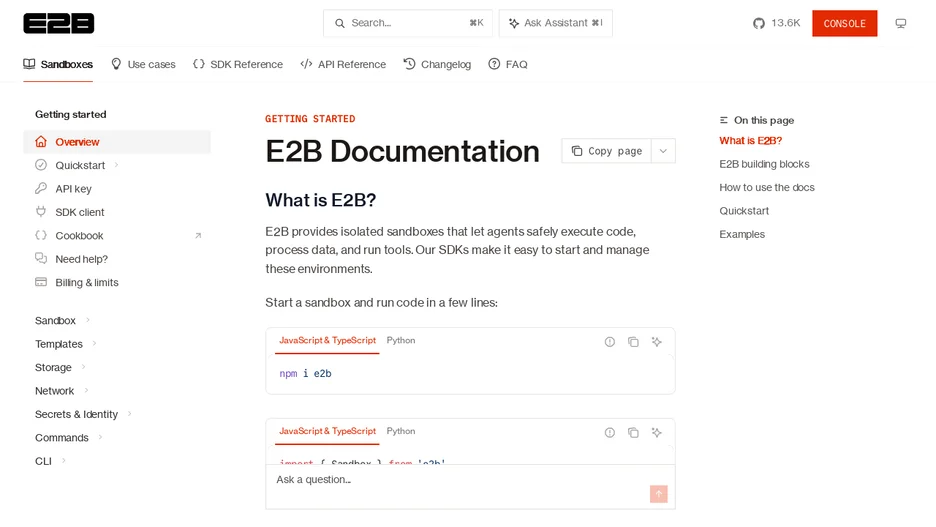Click the Changelog history icon

[x=409, y=64]
